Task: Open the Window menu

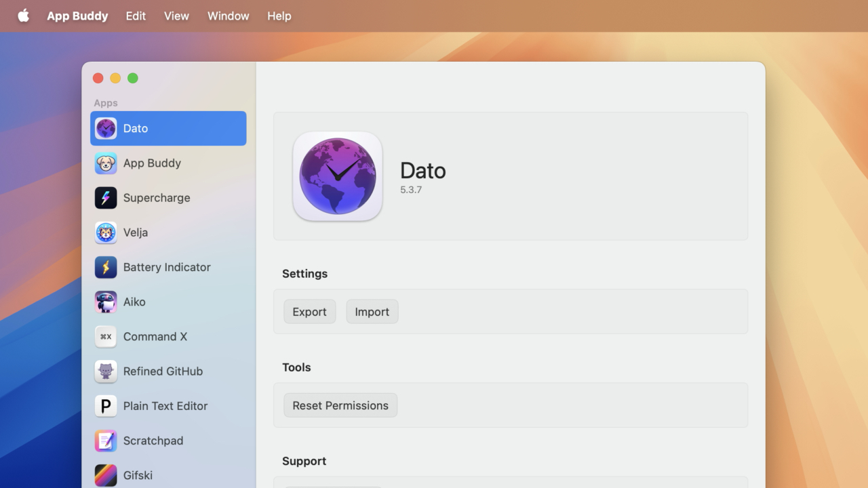Action: coord(229,16)
